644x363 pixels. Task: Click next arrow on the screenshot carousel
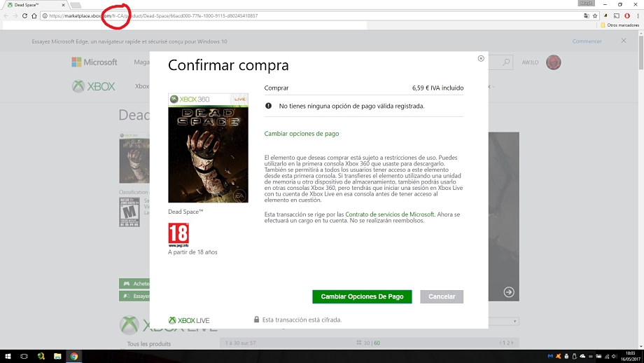tap(509, 292)
